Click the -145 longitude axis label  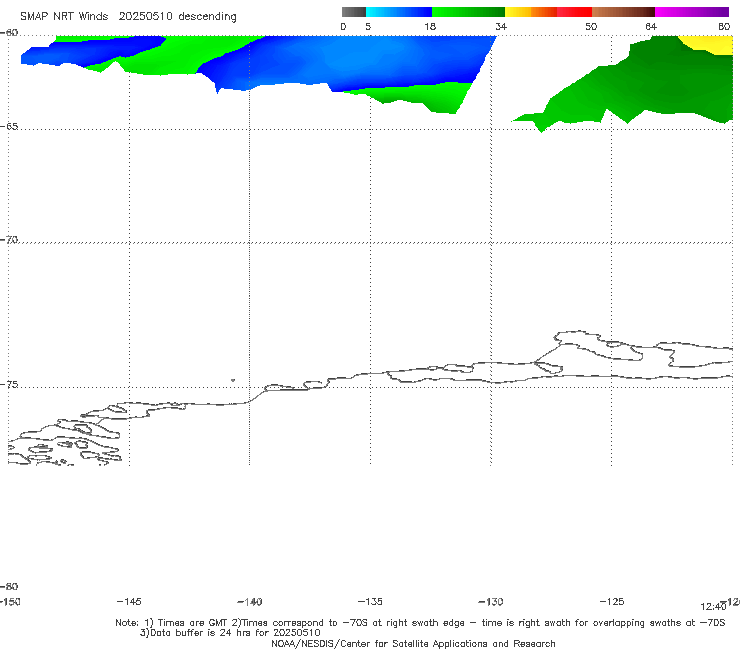tap(129, 602)
